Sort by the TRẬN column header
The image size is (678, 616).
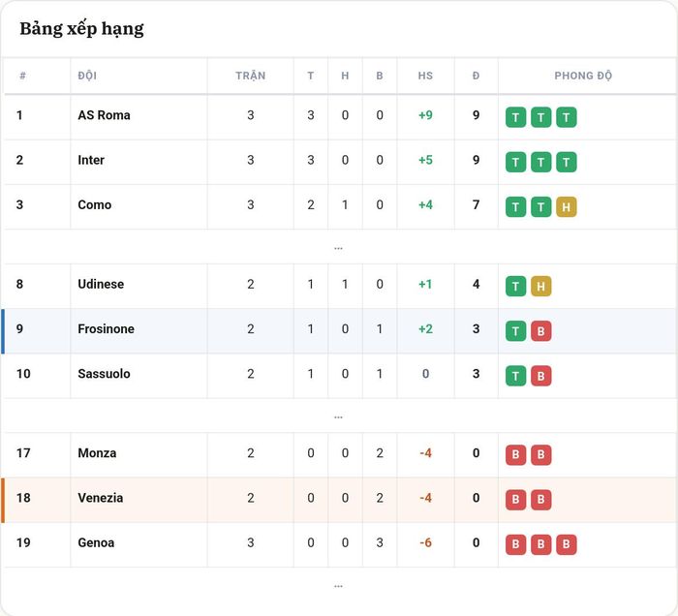pos(250,76)
